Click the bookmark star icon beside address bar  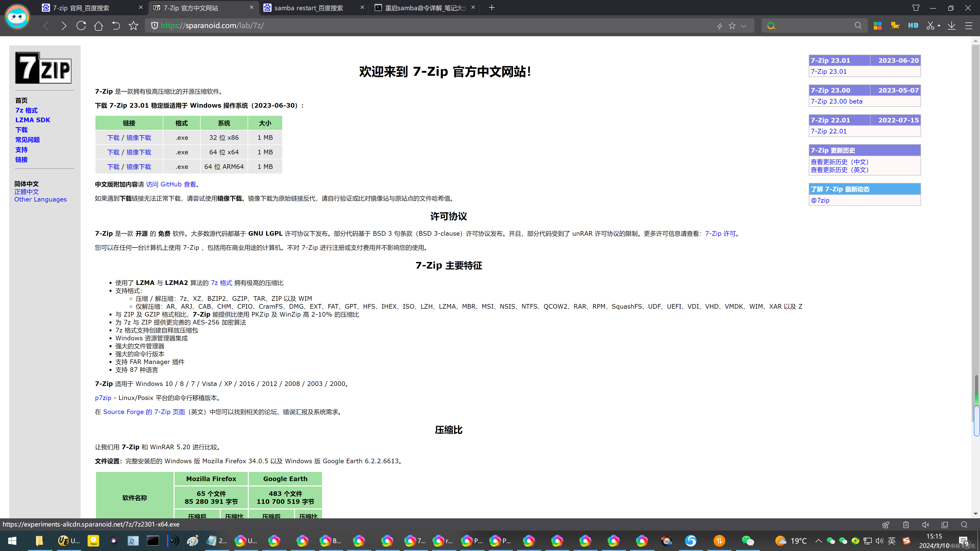[133, 26]
